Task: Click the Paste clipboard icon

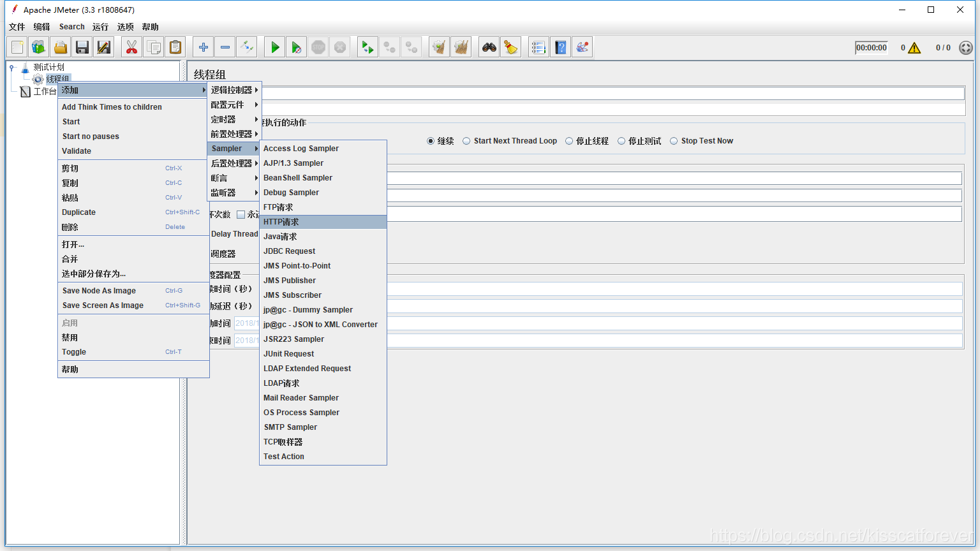Action: 175,47
